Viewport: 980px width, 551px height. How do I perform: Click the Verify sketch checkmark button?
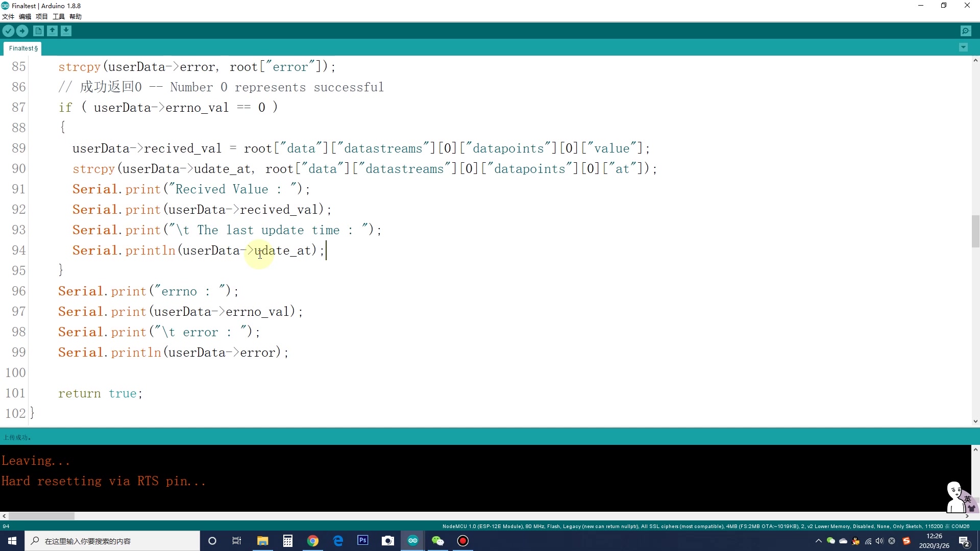click(x=8, y=31)
